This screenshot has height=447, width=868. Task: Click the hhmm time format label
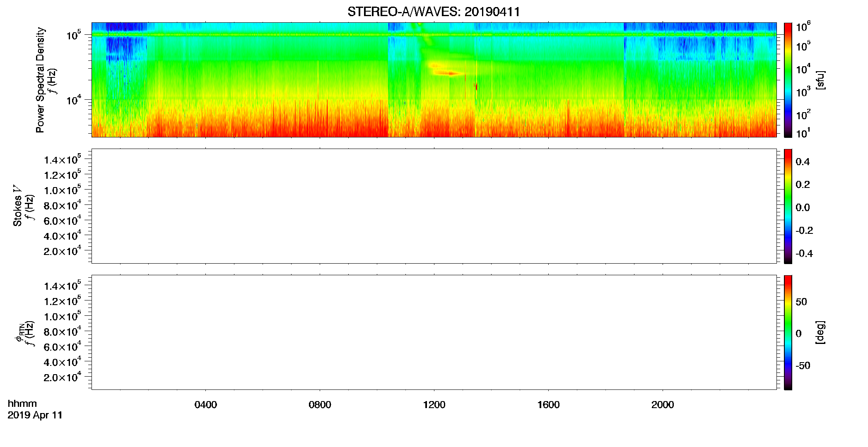[22, 404]
